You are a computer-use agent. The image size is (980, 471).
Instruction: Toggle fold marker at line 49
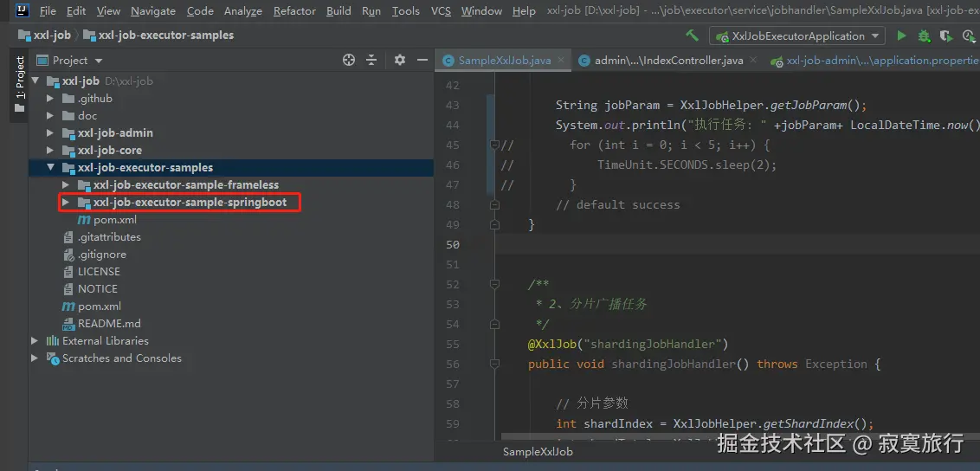click(495, 224)
